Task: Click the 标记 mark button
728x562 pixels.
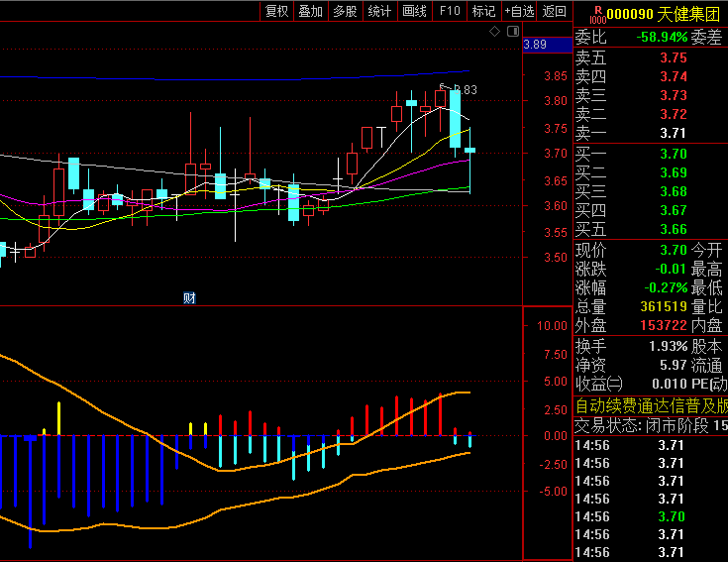Action: [483, 11]
